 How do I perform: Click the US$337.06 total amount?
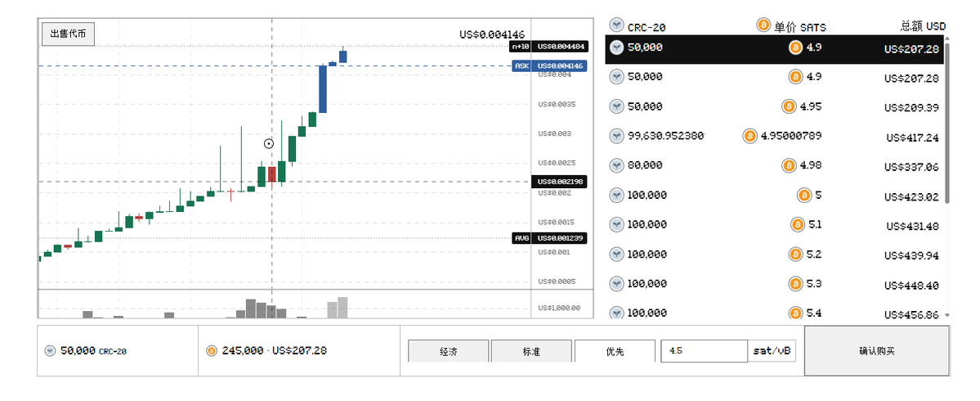click(911, 167)
